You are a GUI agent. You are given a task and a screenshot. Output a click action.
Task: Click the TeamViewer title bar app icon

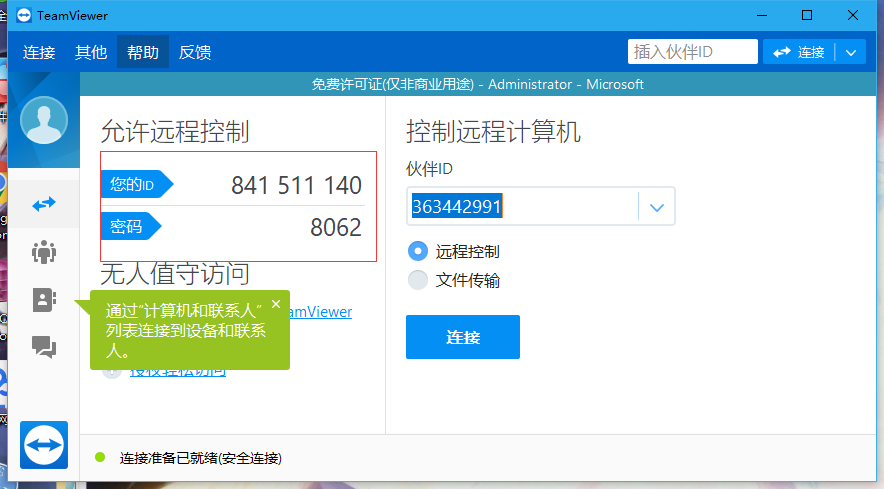24,15
